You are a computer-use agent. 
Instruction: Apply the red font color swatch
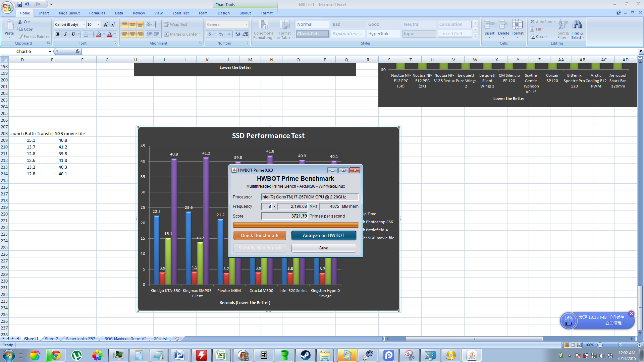pos(109,34)
